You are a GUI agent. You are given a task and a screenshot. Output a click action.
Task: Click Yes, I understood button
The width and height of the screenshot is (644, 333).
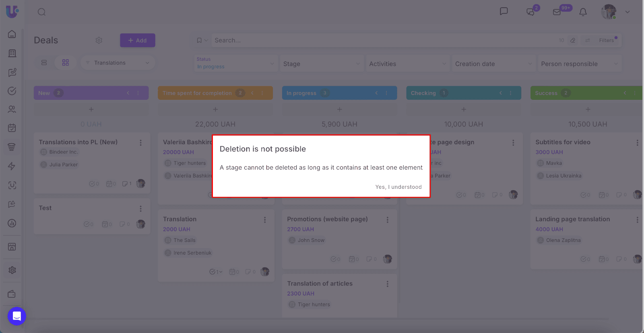(398, 187)
